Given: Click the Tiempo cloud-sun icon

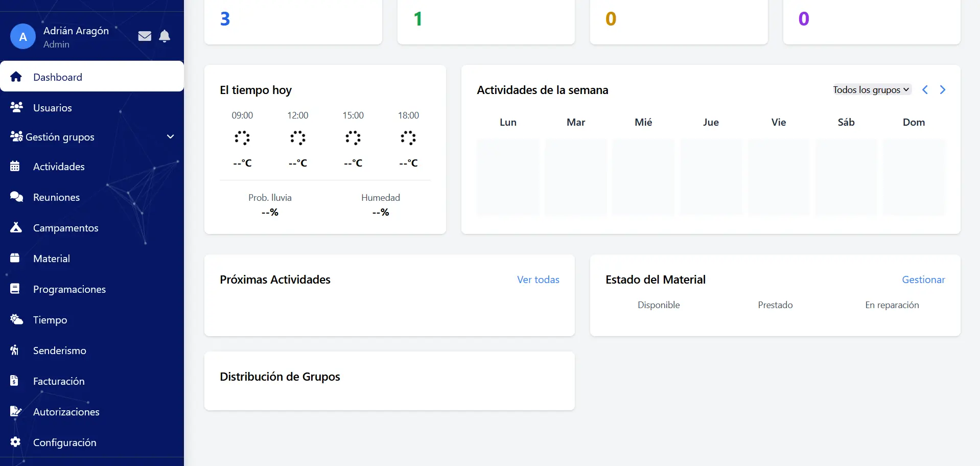Looking at the screenshot, I should click(x=16, y=320).
